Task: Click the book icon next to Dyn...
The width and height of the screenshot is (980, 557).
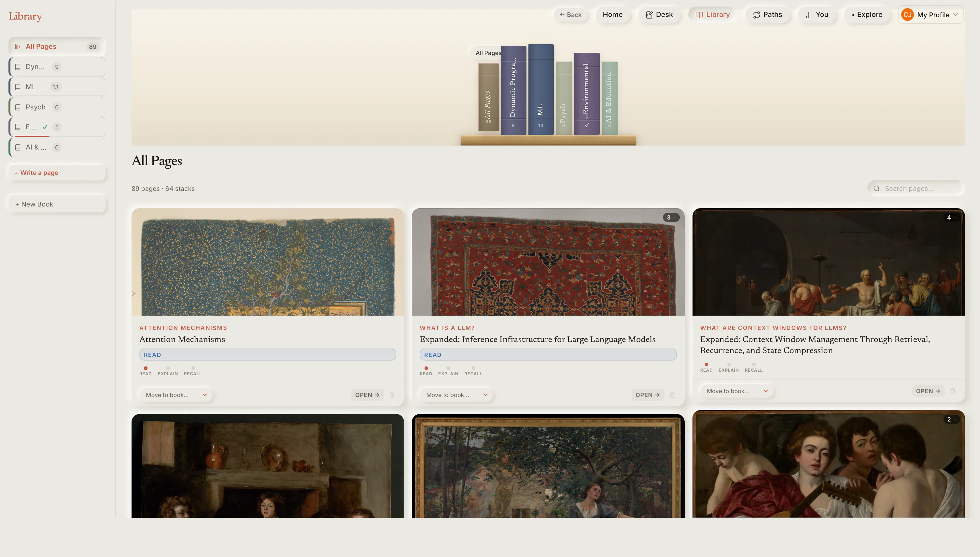Action: 18,67
